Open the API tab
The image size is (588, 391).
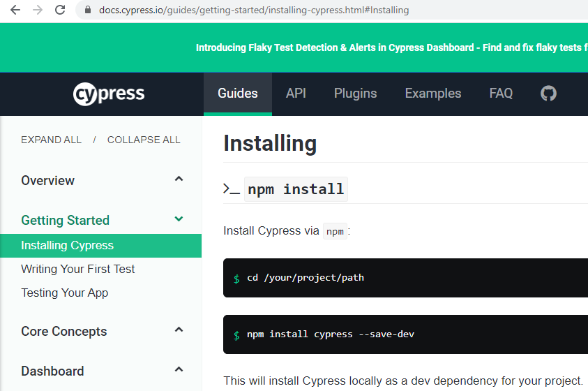click(x=296, y=94)
